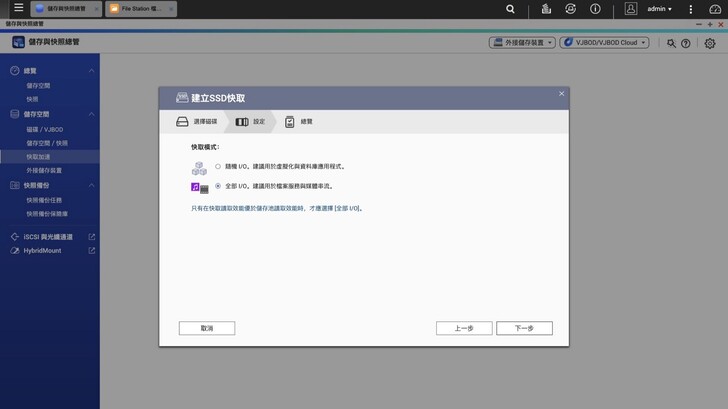Open the top bar three-dot more menu
The image size is (728, 409).
tap(690, 9)
